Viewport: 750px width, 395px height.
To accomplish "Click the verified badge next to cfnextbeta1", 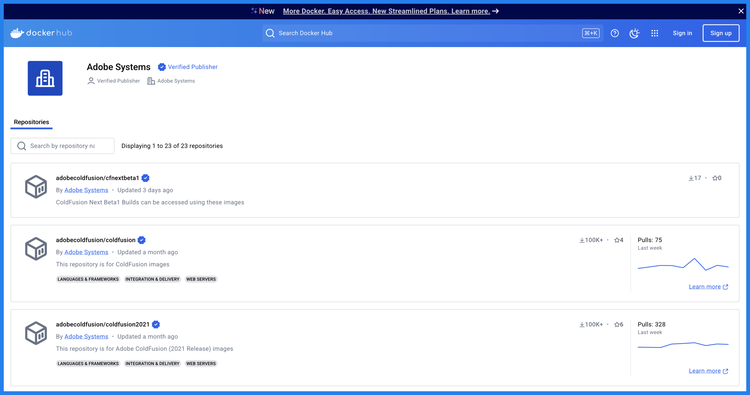I will [x=145, y=178].
